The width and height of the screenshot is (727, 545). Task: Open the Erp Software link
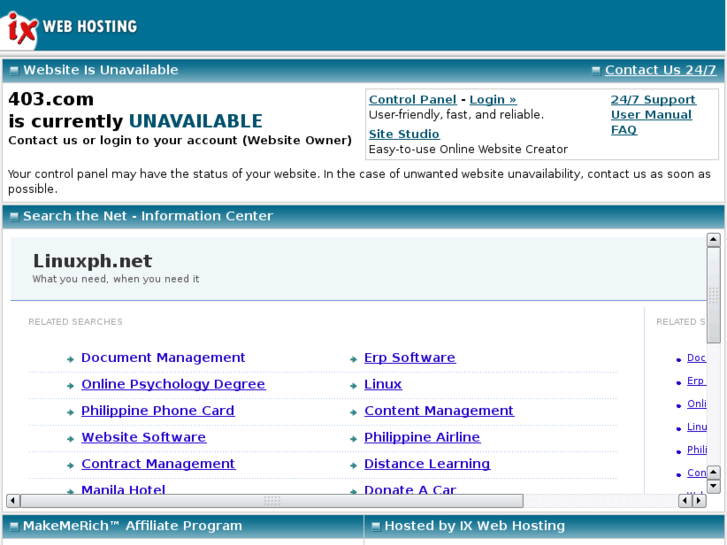coord(409,358)
